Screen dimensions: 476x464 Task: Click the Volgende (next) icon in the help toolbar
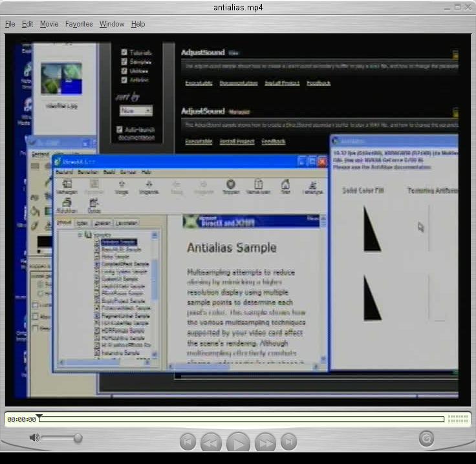(149, 187)
